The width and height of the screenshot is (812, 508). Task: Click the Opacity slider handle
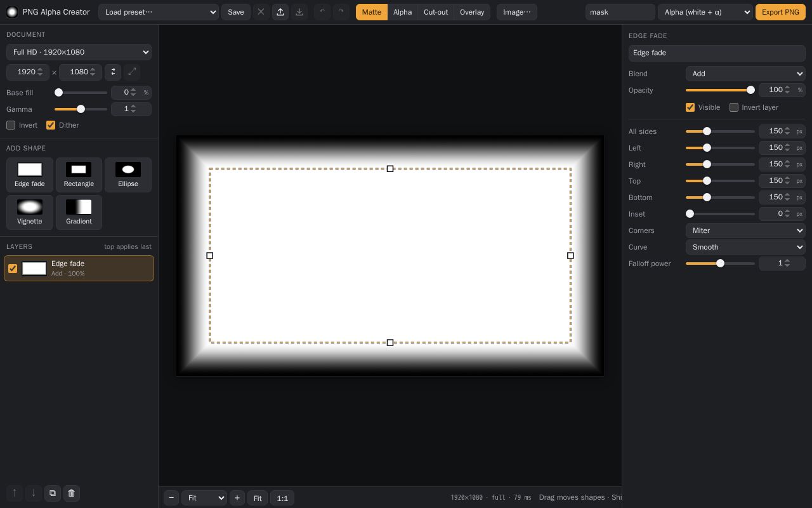750,90
